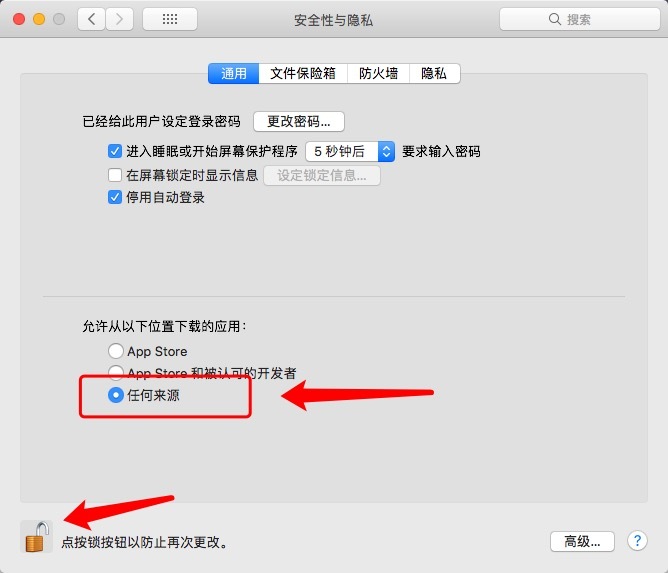Go back with the left chevron
Screen dimensions: 668x573
click(91, 19)
